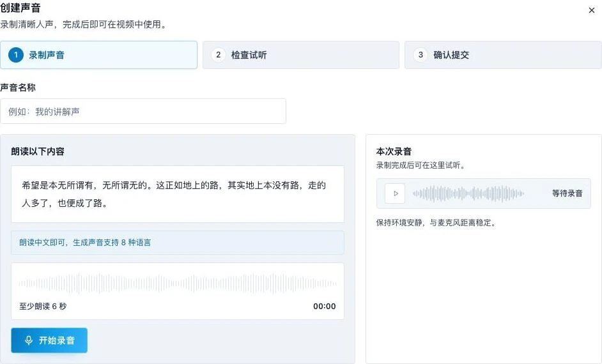Close the 创建声音 dialog

591,10
